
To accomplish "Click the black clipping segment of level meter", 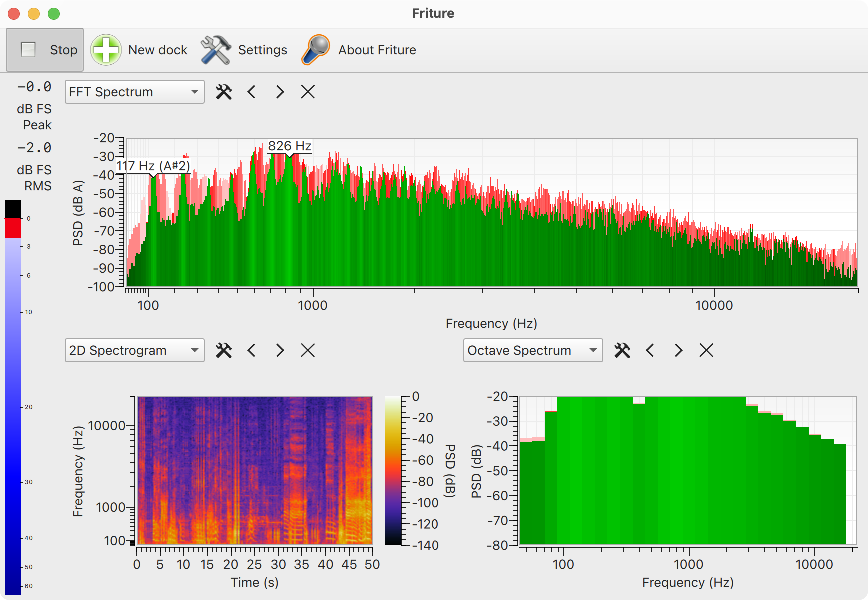I will point(13,209).
